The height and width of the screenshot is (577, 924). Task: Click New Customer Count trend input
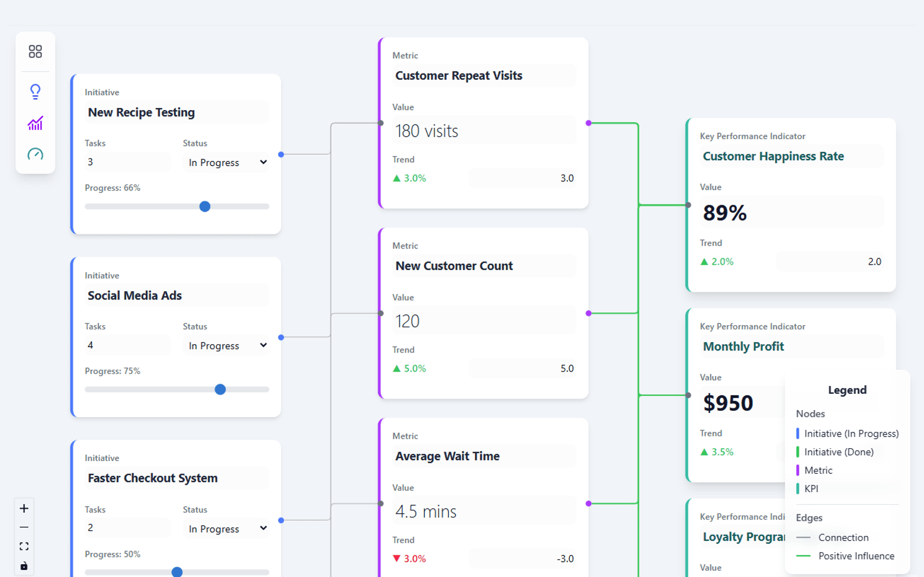click(x=522, y=368)
